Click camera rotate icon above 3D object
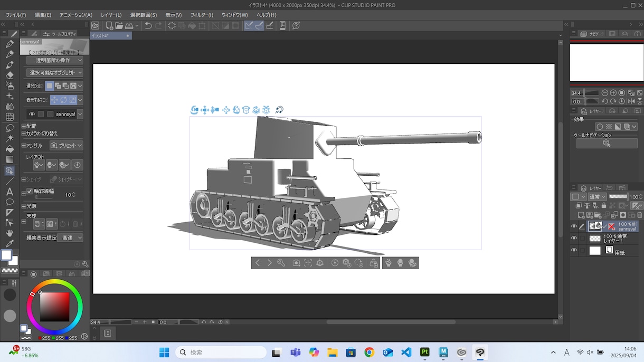 (195, 110)
